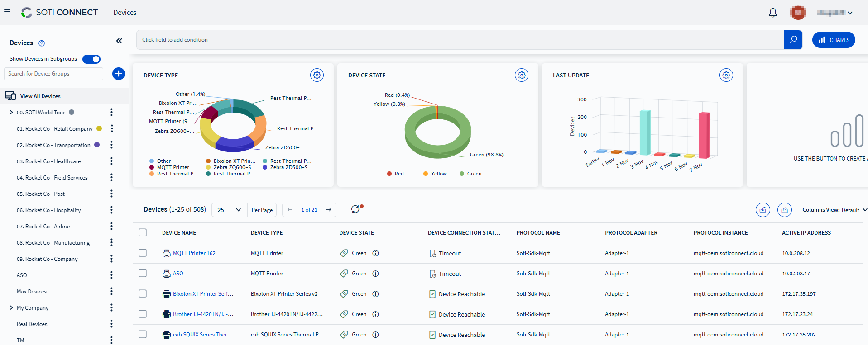Open the hamburger main menu
Screen dimensions: 868x345
[7, 12]
